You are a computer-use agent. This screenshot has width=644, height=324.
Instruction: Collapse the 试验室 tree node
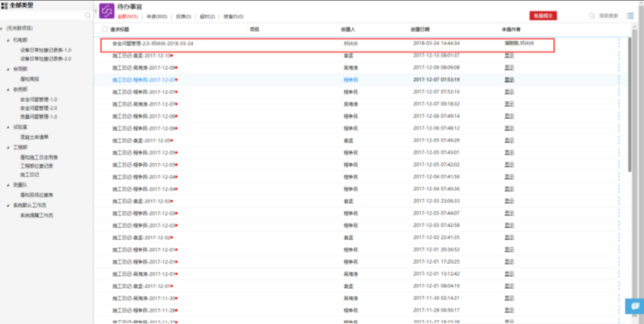[x=8, y=127]
